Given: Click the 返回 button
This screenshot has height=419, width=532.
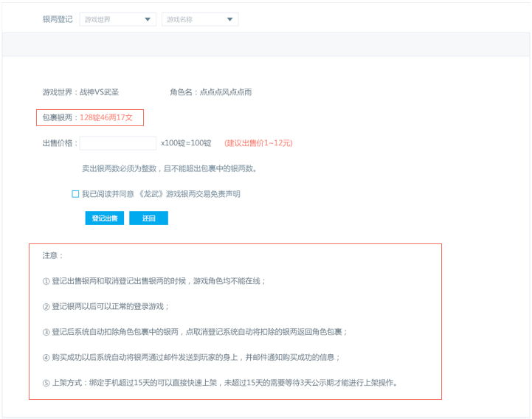Looking at the screenshot, I should [148, 218].
